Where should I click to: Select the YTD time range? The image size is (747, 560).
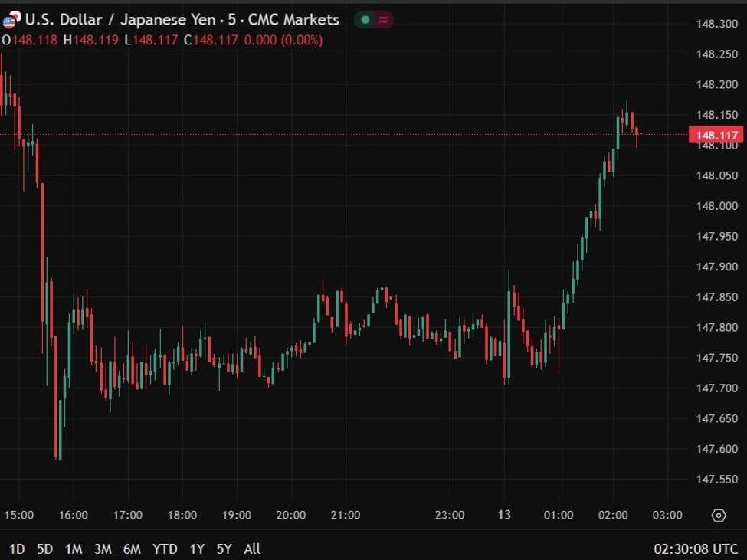(165, 549)
